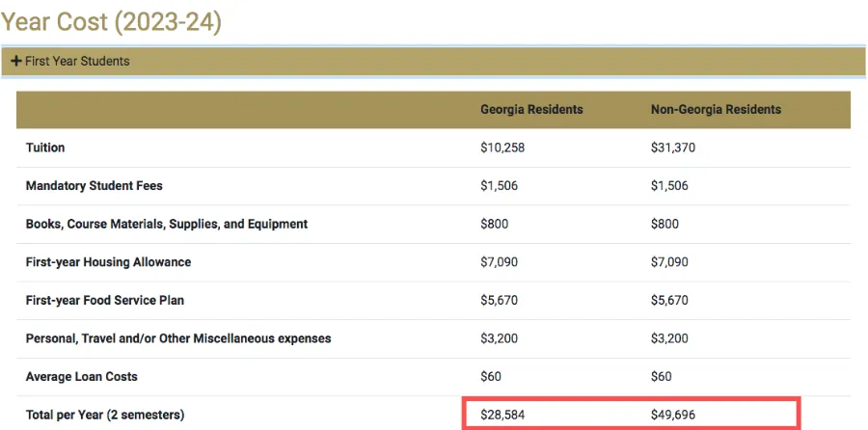Select the Non-Georgia Residents column header
The height and width of the screenshot is (430, 868).
(x=716, y=110)
